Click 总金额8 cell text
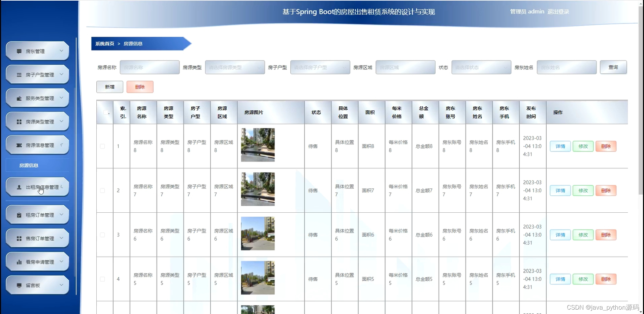Screen dimensions: 644x314 424,146
